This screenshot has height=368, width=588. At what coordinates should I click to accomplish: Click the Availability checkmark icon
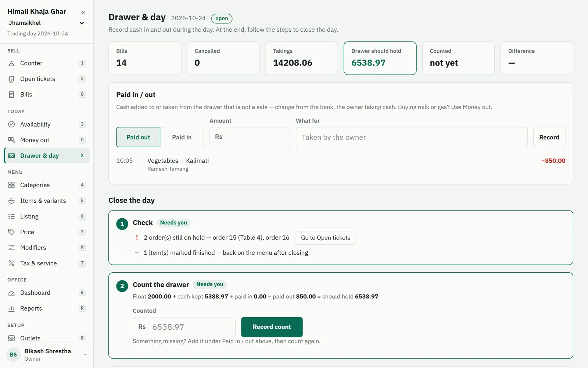[x=11, y=124]
